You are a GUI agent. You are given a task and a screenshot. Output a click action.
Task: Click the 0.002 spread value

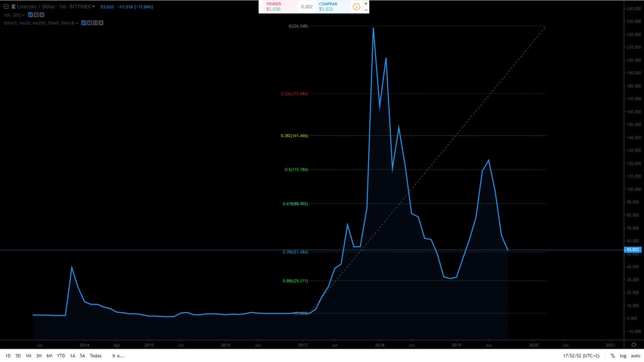coord(307,6)
